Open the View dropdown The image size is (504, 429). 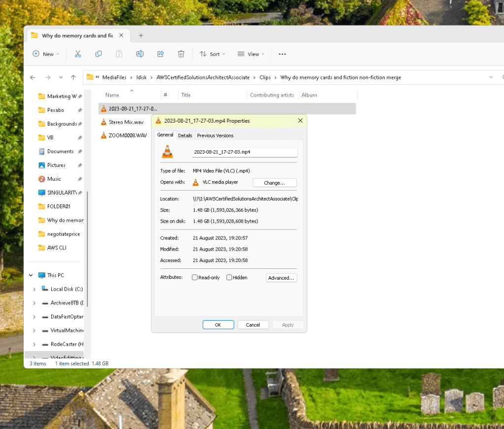(251, 54)
